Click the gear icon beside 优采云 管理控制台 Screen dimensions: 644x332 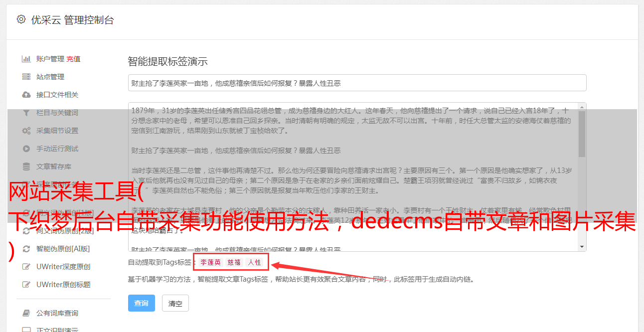21,19
